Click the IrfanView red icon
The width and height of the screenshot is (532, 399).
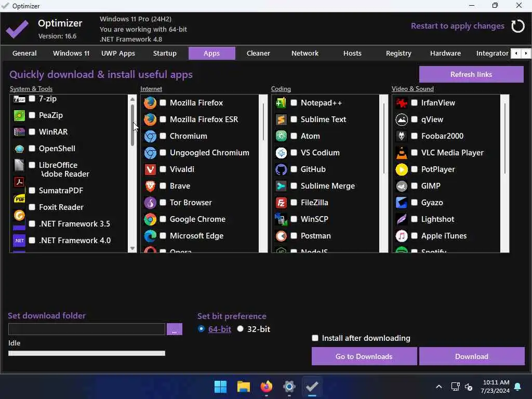pyautogui.click(x=402, y=103)
